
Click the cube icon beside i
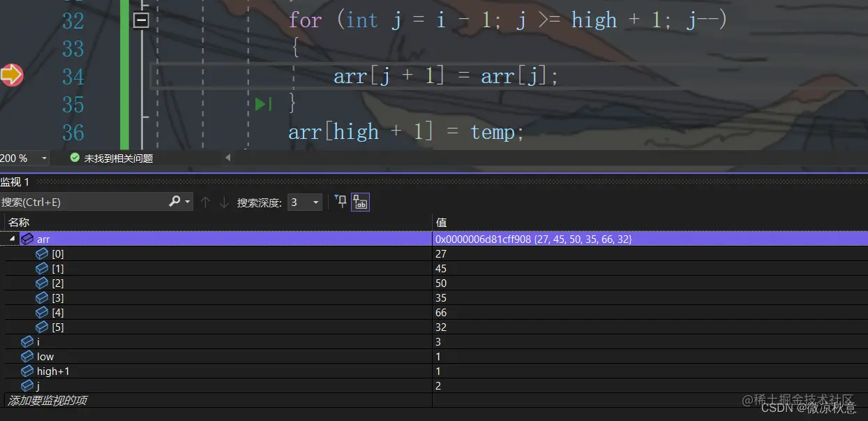click(27, 342)
